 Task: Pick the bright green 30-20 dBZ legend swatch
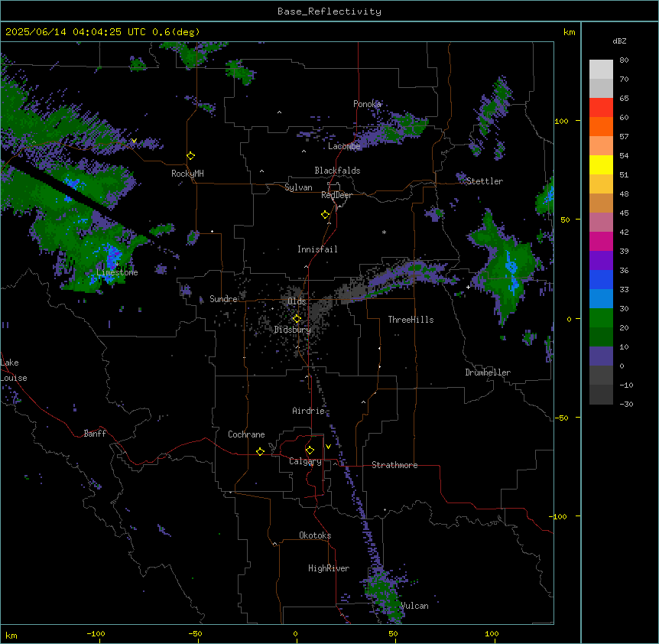click(x=601, y=318)
